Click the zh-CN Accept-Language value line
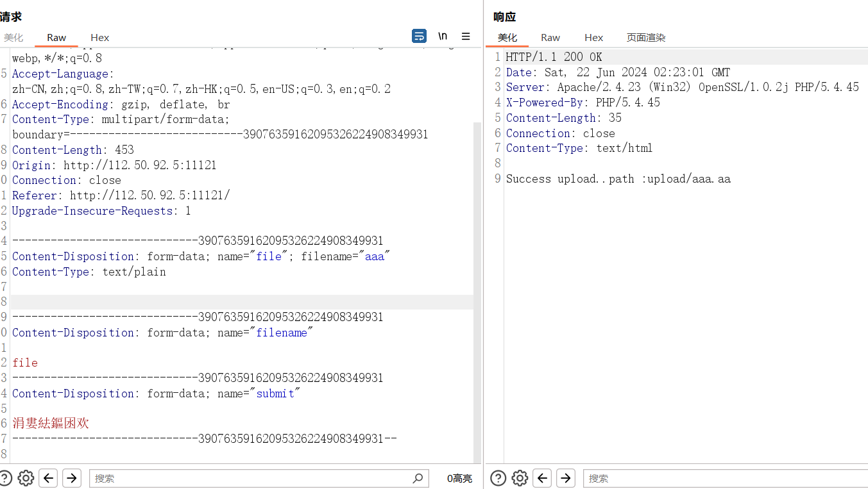The width and height of the screenshot is (868, 489). (x=201, y=89)
